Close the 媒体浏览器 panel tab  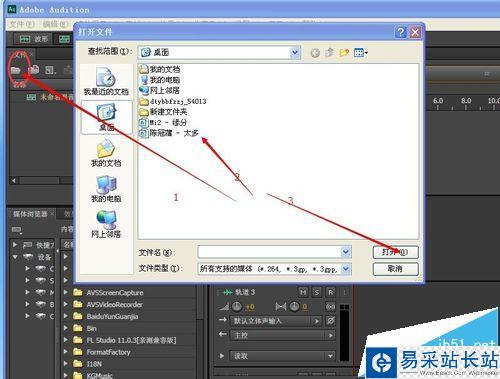[x=52, y=213]
